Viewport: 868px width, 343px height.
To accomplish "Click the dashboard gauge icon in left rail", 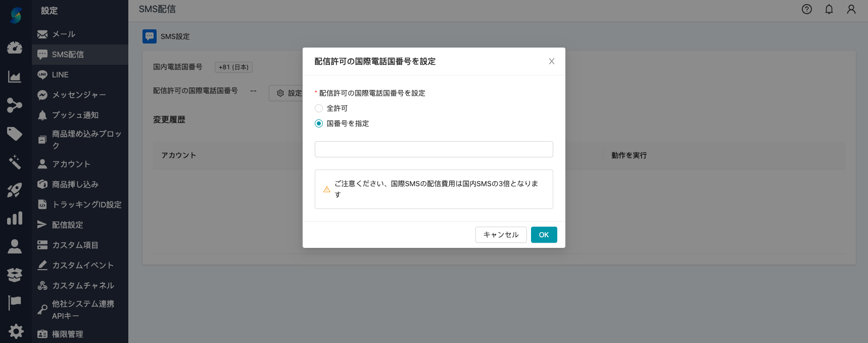I will (15, 48).
